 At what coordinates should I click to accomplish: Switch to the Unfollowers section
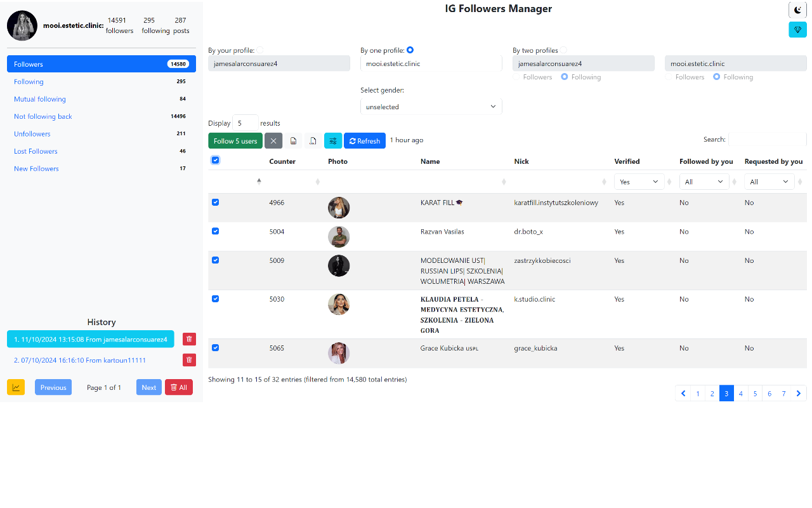click(32, 133)
